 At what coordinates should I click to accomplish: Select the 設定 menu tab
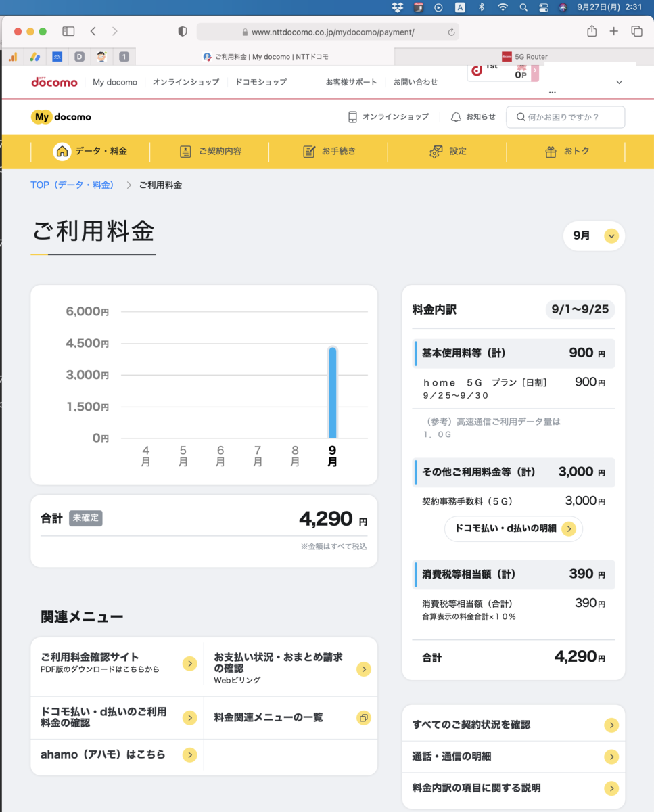[x=447, y=152]
